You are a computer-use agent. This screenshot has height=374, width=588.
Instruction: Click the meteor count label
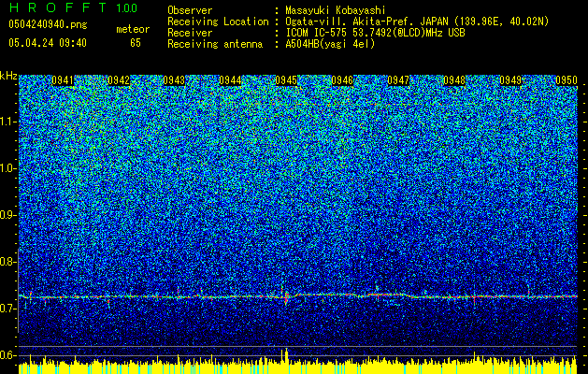coord(133,29)
